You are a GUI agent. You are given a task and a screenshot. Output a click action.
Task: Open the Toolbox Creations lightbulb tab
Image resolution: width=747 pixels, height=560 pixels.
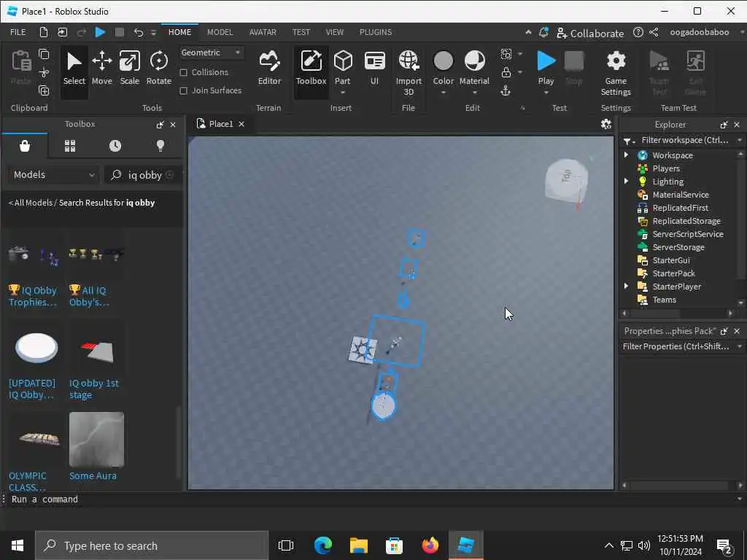pyautogui.click(x=160, y=146)
